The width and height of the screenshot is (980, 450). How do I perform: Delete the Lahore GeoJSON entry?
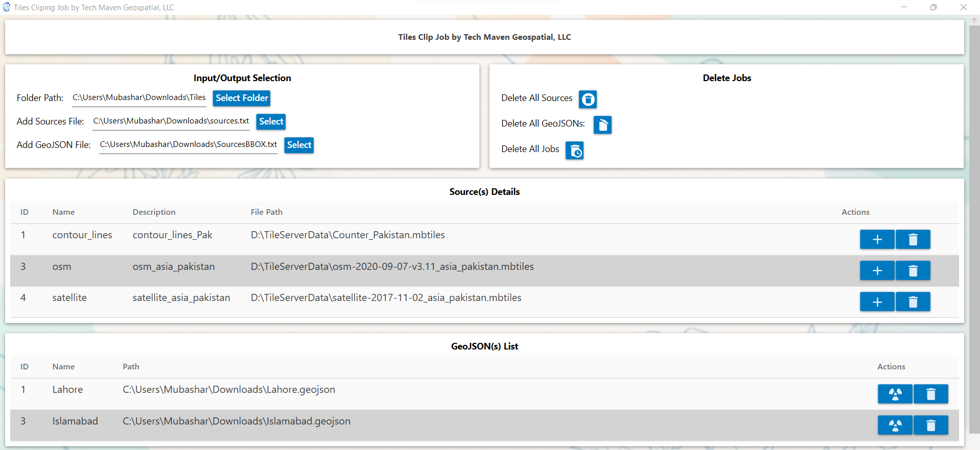930,394
